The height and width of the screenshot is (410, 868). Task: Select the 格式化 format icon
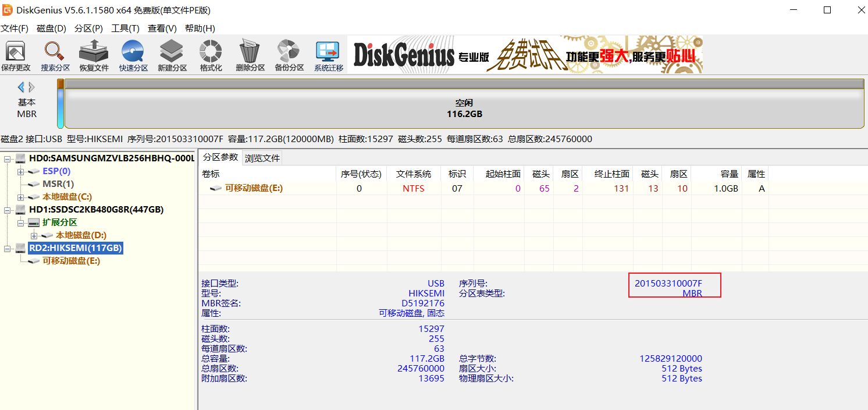click(x=211, y=56)
